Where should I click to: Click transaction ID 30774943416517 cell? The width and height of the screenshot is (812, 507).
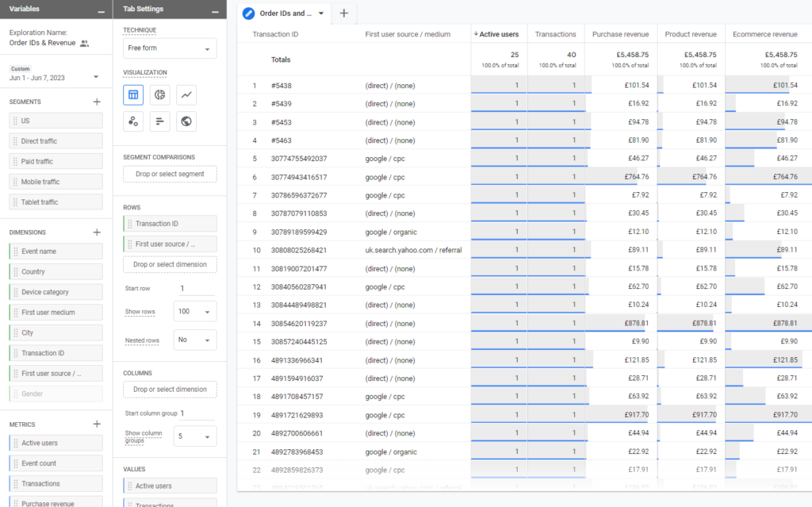[299, 177]
